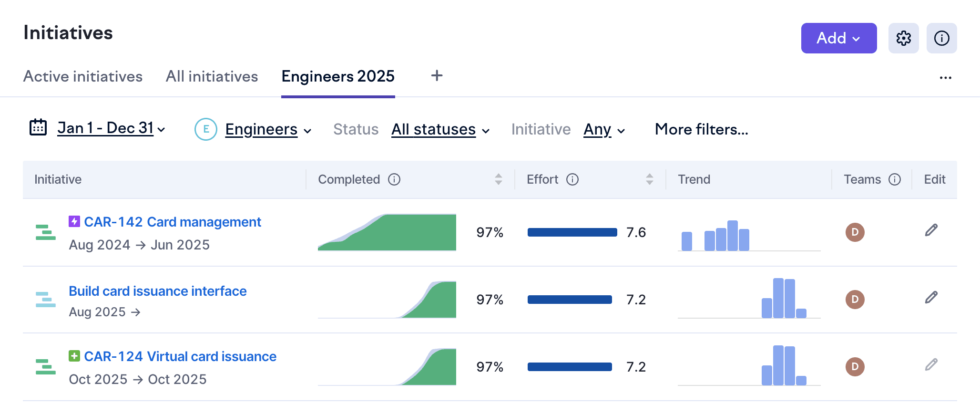Image resolution: width=980 pixels, height=415 pixels.
Task: Edit the Build card issuance interface row
Action: tap(931, 298)
